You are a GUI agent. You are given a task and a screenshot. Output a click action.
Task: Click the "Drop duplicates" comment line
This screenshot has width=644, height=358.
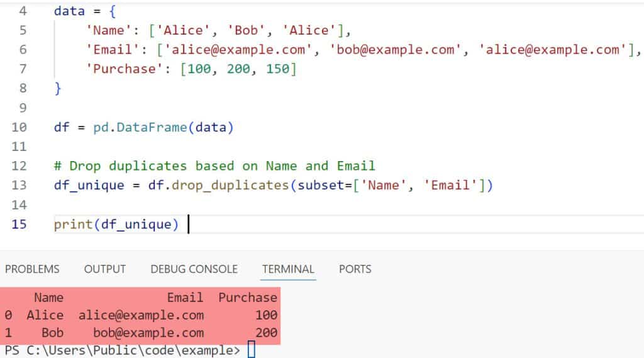pos(214,166)
